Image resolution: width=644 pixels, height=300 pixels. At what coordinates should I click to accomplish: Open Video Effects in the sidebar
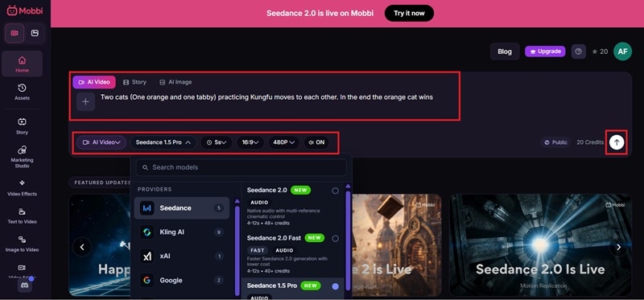(23, 187)
